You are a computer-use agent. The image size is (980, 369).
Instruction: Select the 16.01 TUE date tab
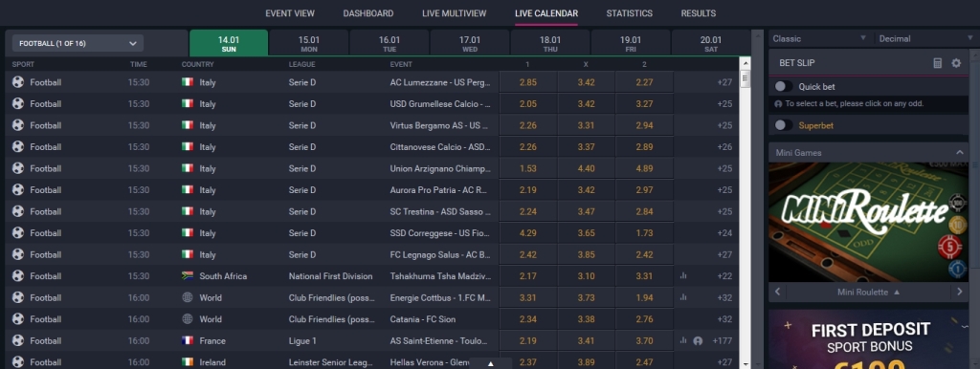click(390, 43)
